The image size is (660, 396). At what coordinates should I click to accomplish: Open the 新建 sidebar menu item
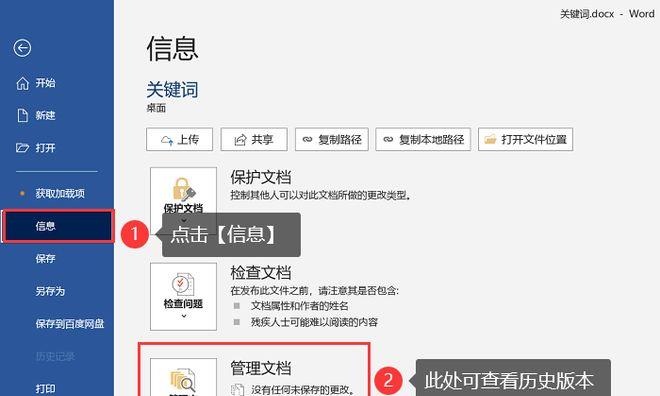coord(45,115)
